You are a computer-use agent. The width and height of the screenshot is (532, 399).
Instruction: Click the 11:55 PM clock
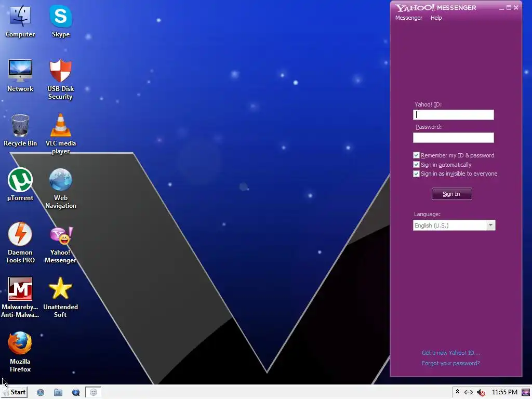(x=504, y=392)
